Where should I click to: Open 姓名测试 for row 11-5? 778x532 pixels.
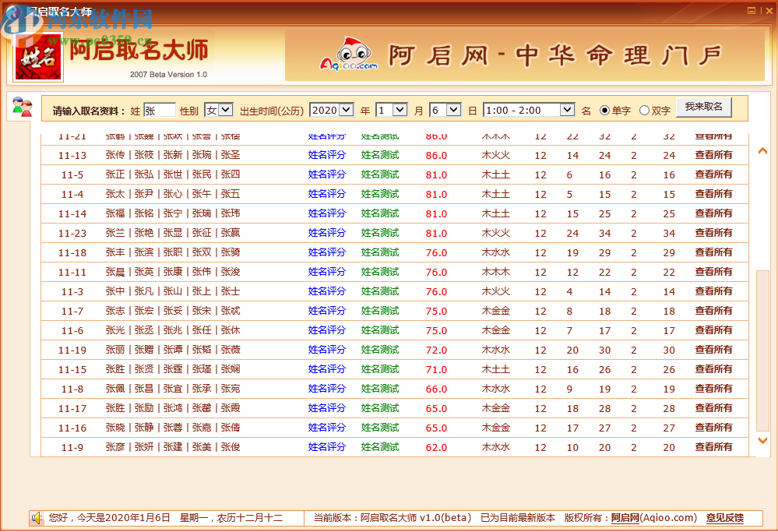(x=379, y=174)
